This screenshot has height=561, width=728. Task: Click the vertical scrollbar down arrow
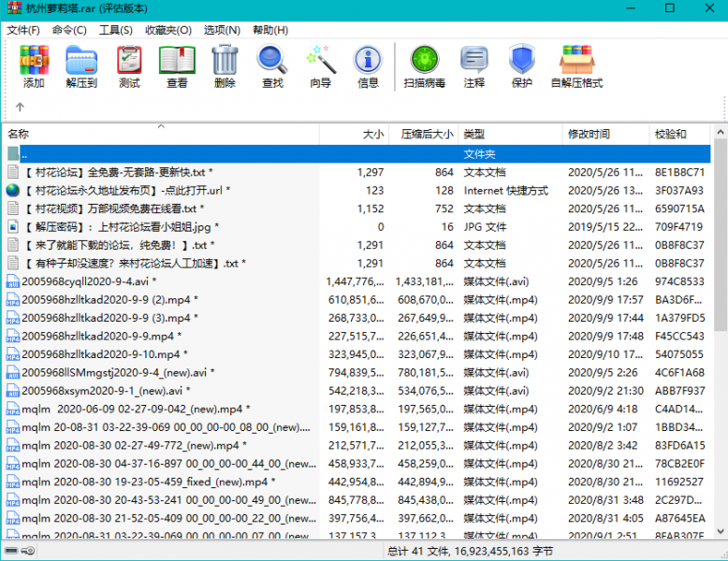pyautogui.click(x=719, y=532)
